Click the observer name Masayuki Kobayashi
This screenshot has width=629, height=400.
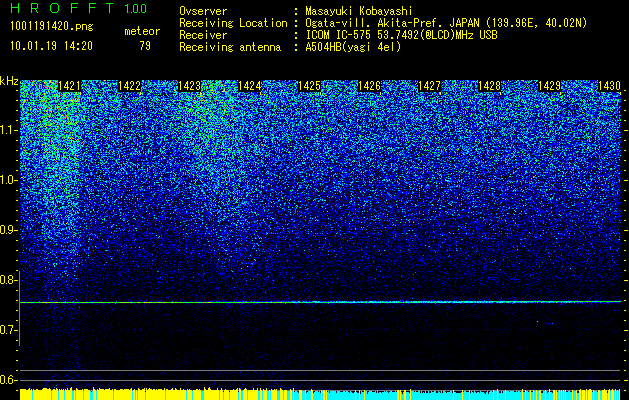pyautogui.click(x=359, y=11)
